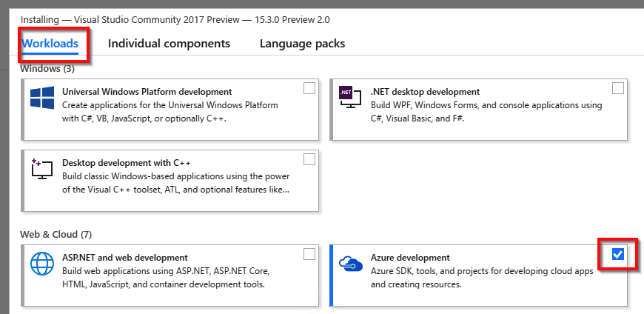Screen dimensions: 644x314
Task: Click the Web & Cloud (7) section heading
Action: point(56,235)
